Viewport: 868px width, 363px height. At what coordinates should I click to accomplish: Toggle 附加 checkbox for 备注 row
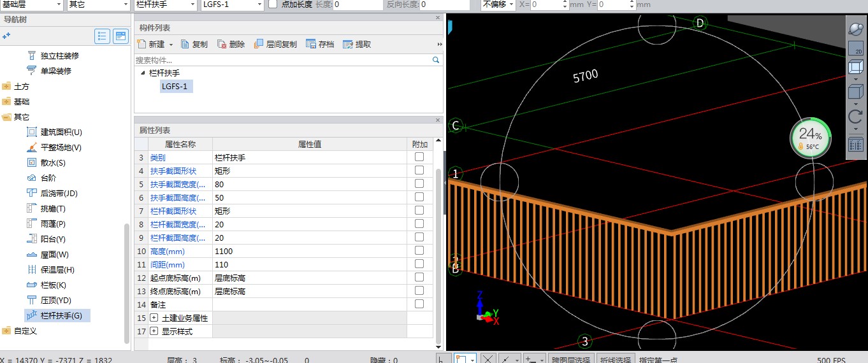coord(419,304)
